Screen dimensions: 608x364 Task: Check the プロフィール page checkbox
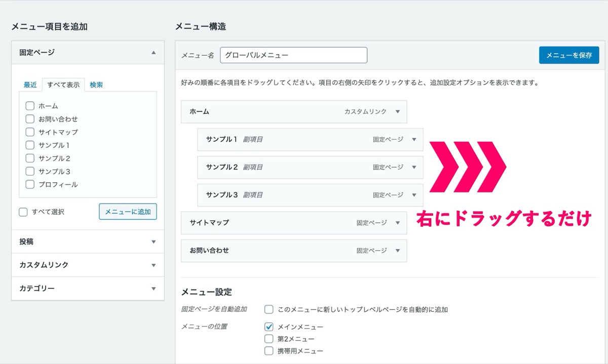pos(30,185)
